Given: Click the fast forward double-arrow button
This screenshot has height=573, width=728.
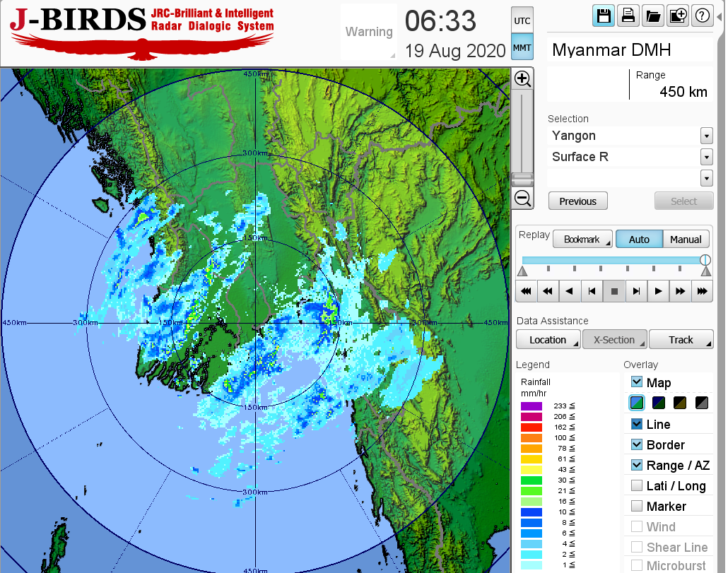Looking at the screenshot, I should click(680, 291).
